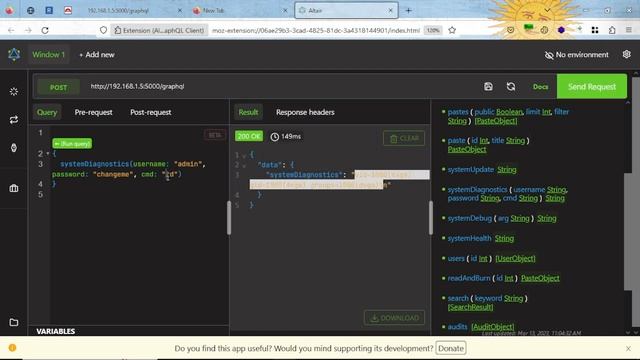Open the collections folder icon
The height and width of the screenshot is (360, 640).
(14, 322)
